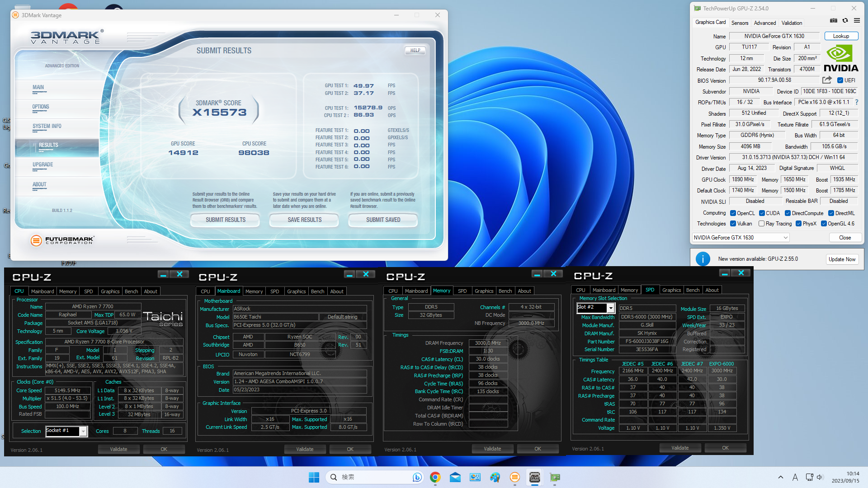Screen dimensions: 868x488
Task: Click the BIOS Version field 90.17.9A.00.58
Action: (x=774, y=80)
